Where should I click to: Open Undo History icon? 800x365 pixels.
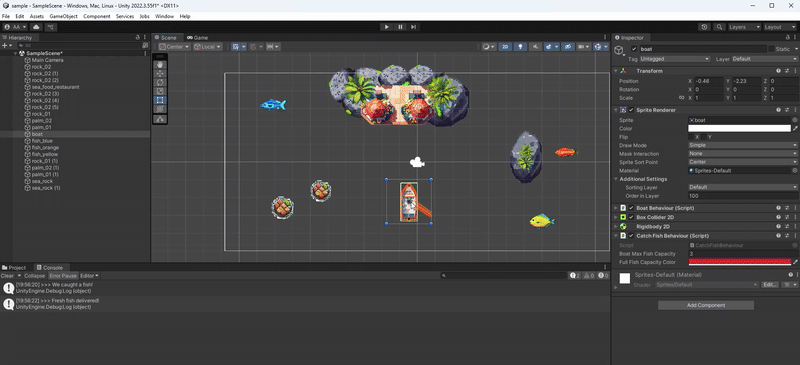705,27
